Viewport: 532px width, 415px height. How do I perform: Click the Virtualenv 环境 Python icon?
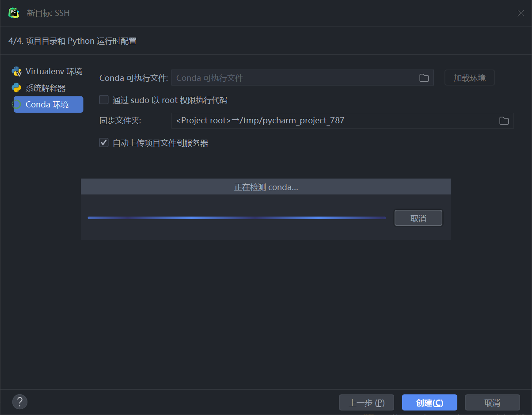tap(17, 72)
